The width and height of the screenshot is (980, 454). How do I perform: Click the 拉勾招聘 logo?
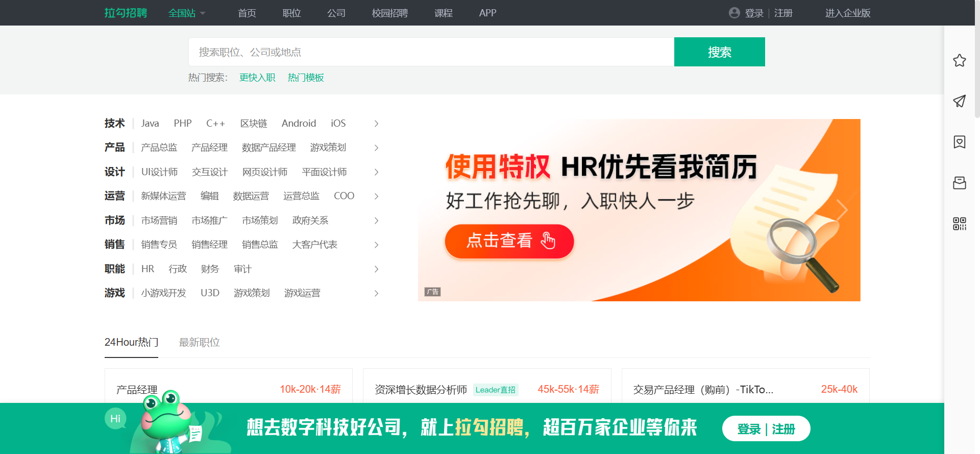(126, 13)
